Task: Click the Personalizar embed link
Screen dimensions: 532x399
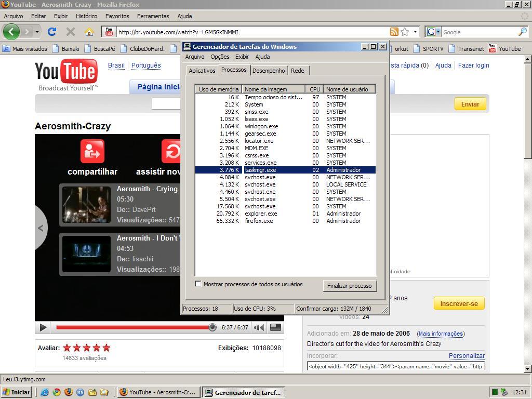Action: click(467, 355)
